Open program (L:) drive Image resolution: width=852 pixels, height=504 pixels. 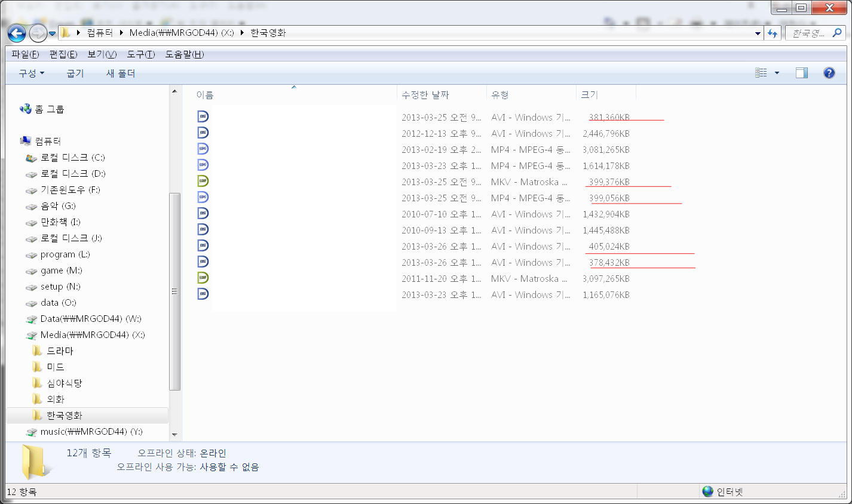57,254
